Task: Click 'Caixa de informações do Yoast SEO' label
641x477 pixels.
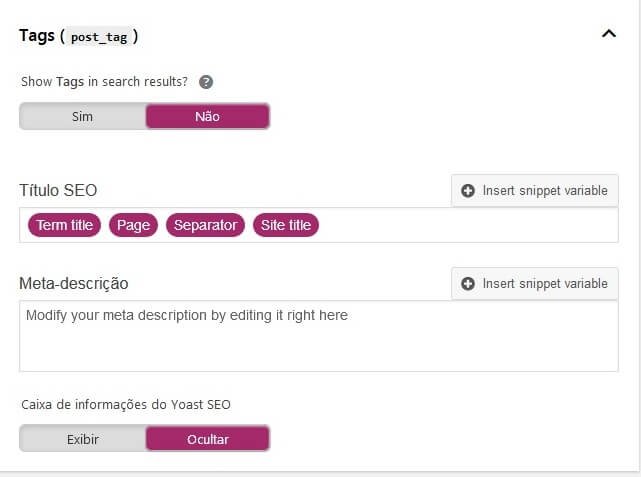Action: 126,405
